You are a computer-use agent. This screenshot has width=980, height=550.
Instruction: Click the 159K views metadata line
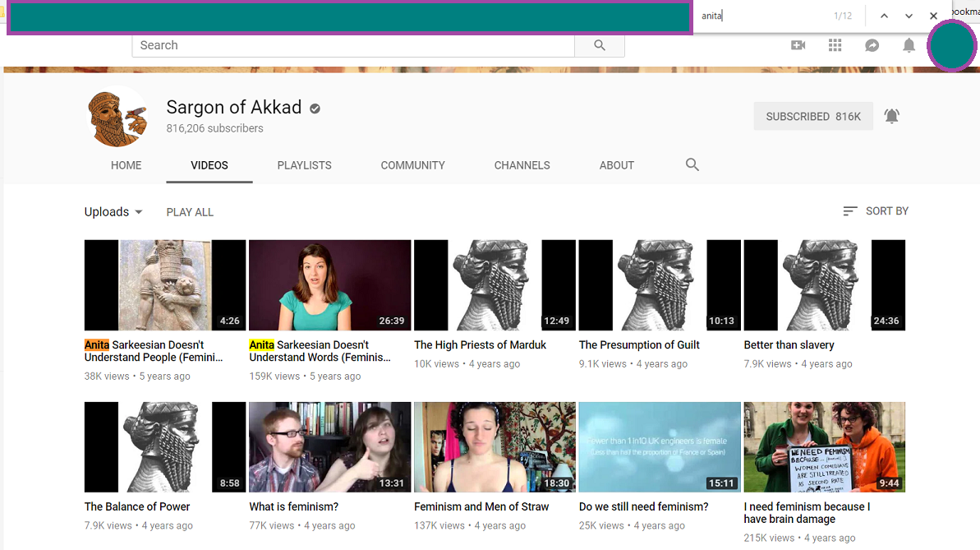click(x=305, y=376)
